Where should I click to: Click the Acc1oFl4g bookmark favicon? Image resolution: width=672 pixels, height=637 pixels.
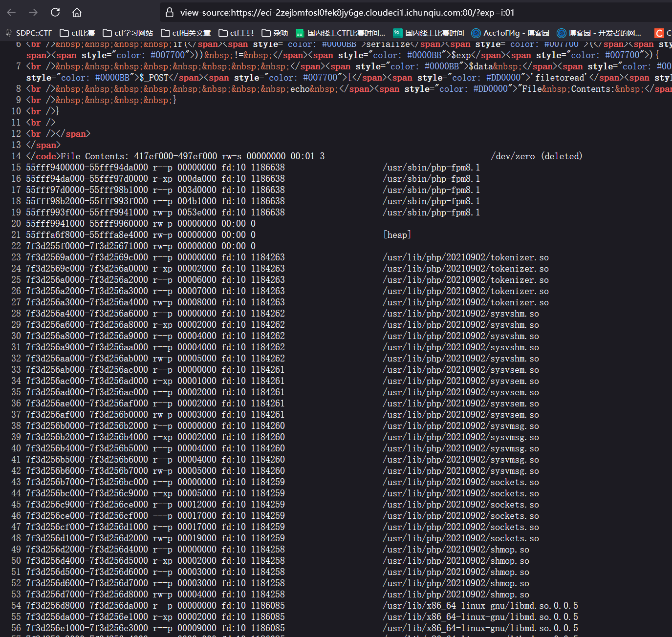point(476,33)
